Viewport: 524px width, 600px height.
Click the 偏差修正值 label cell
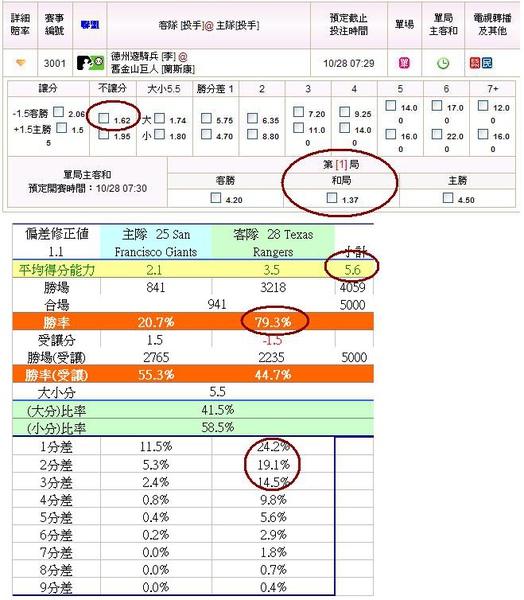coord(56,242)
